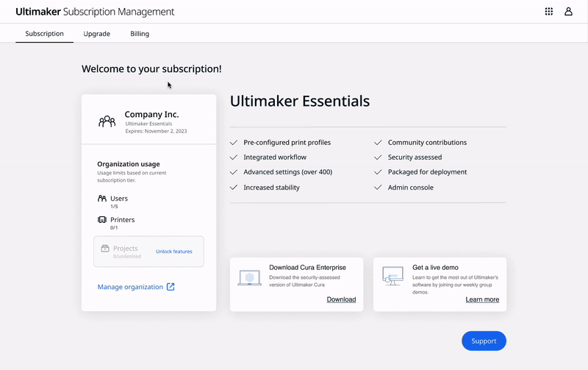588x370 pixels.
Task: Click the Printers icon in organization usage
Action: 102,219
